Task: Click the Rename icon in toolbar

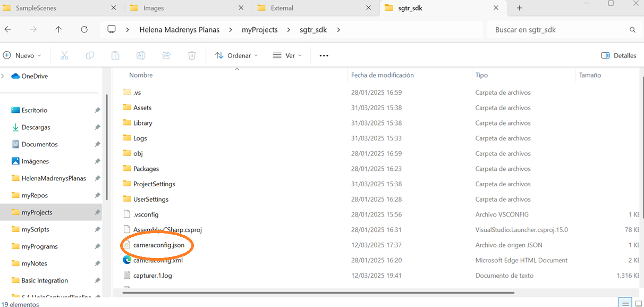Action: pos(141,55)
